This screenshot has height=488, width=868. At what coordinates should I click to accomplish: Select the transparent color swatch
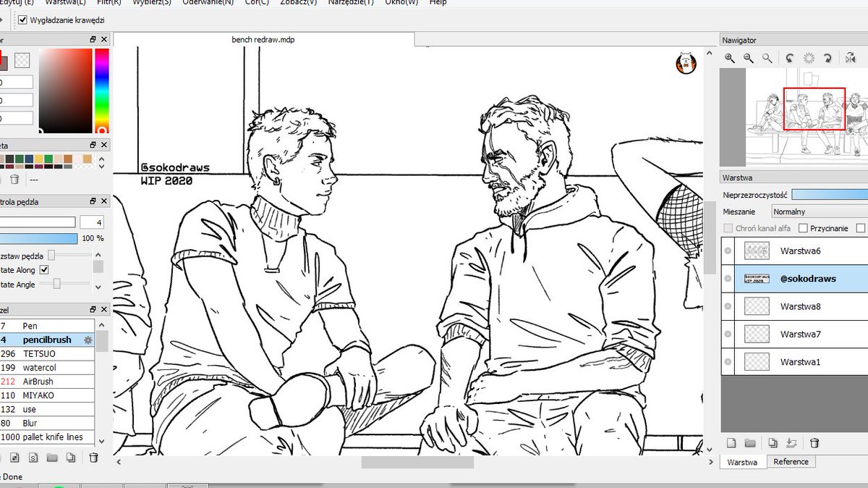click(22, 61)
